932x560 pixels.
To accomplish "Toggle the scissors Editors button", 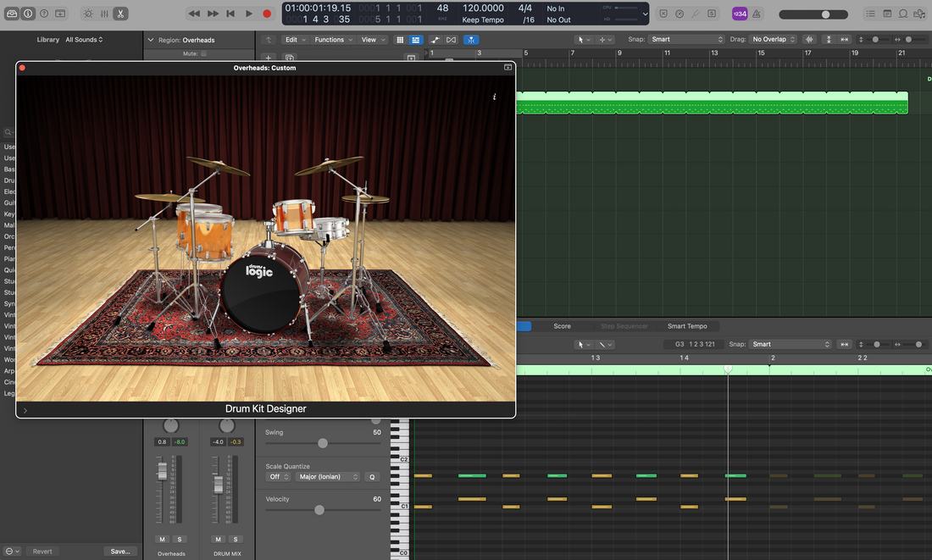I will (120, 14).
